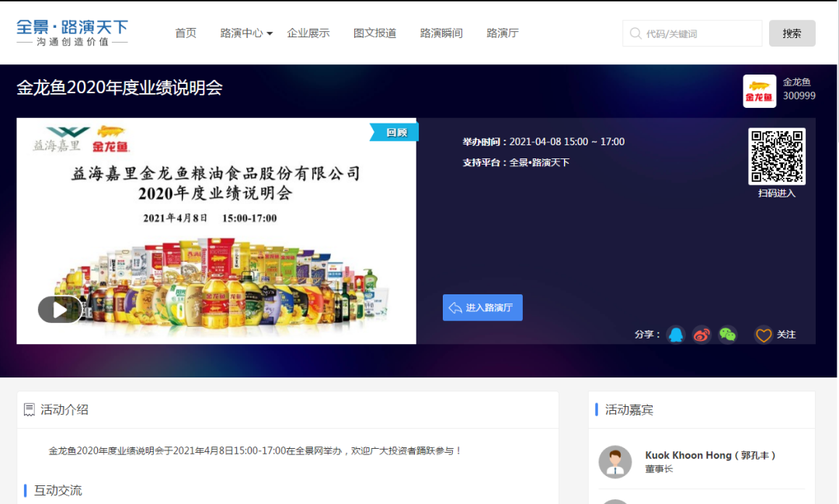Click the page title 金龙鱼2020年度业绩说明会

pos(120,88)
